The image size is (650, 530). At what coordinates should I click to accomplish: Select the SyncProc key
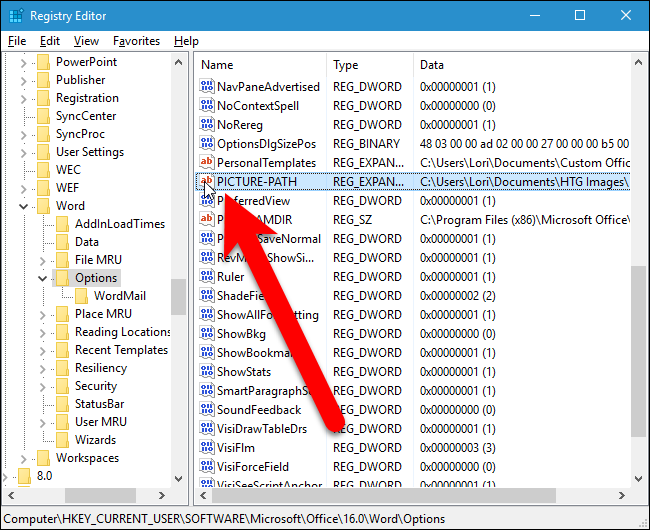pos(80,134)
